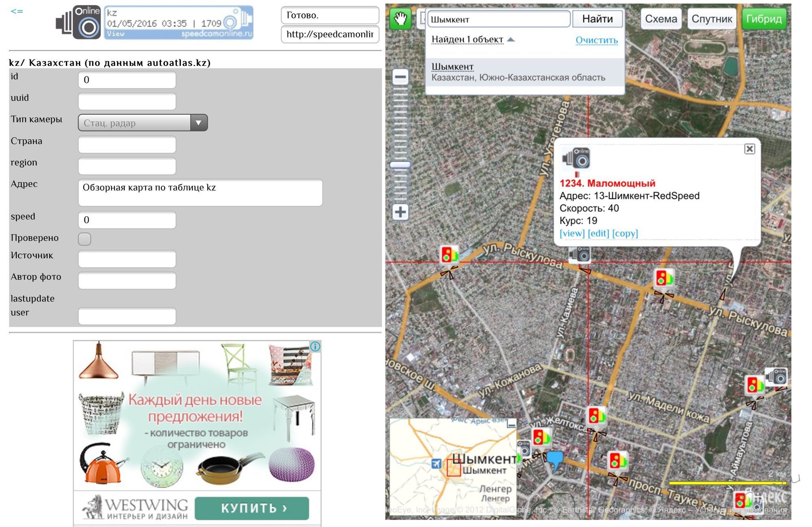Image resolution: width=812 pixels, height=527 pixels.
Task: Open the Тип камеры dropdown
Action: 143,123
